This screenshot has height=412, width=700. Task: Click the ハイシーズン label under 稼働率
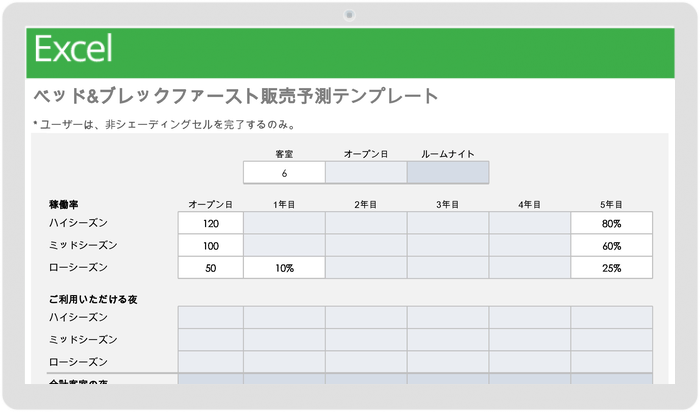click(78, 223)
